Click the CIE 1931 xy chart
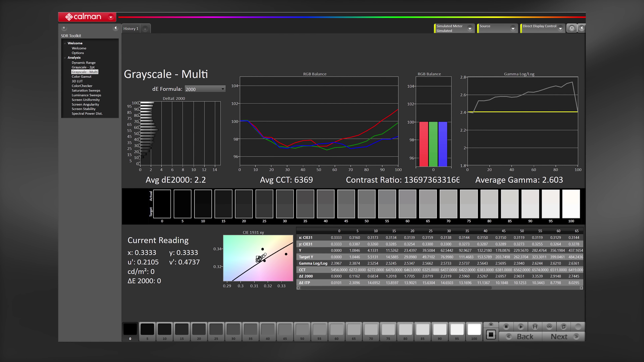The height and width of the screenshot is (362, 644). click(258, 258)
